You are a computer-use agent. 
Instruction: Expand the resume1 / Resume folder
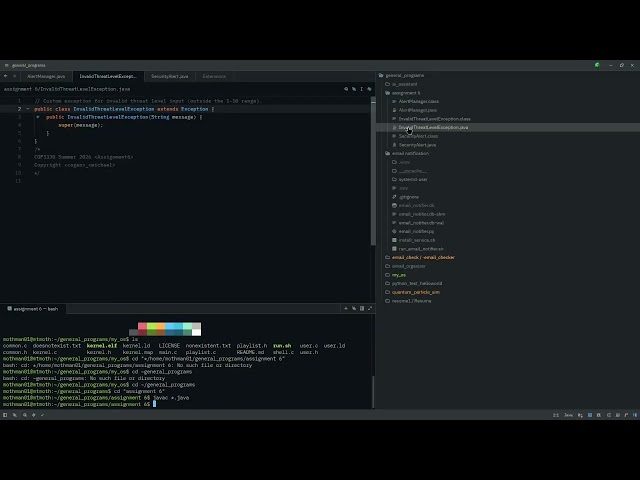(x=409, y=301)
